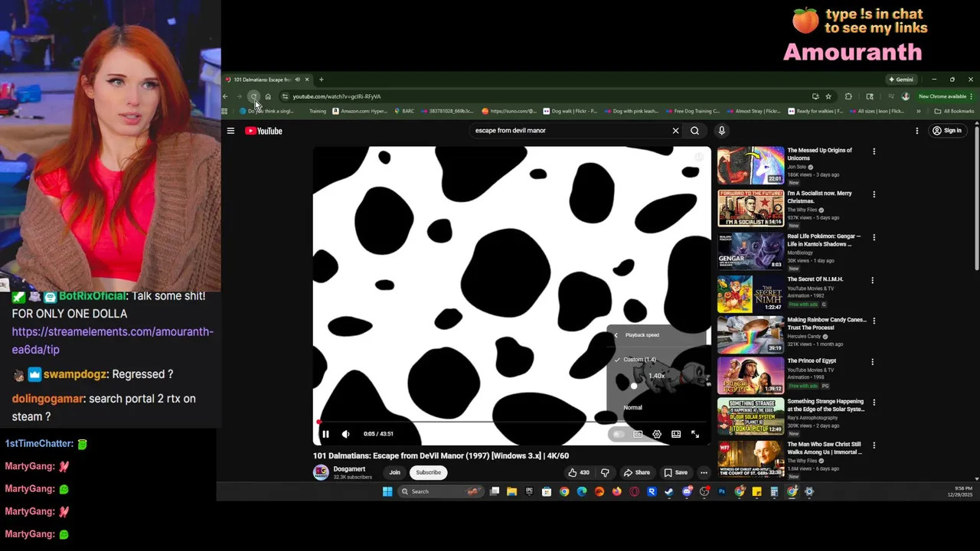Open options for The Prince of Egypt
The height and width of the screenshot is (551, 980).
[x=872, y=361]
